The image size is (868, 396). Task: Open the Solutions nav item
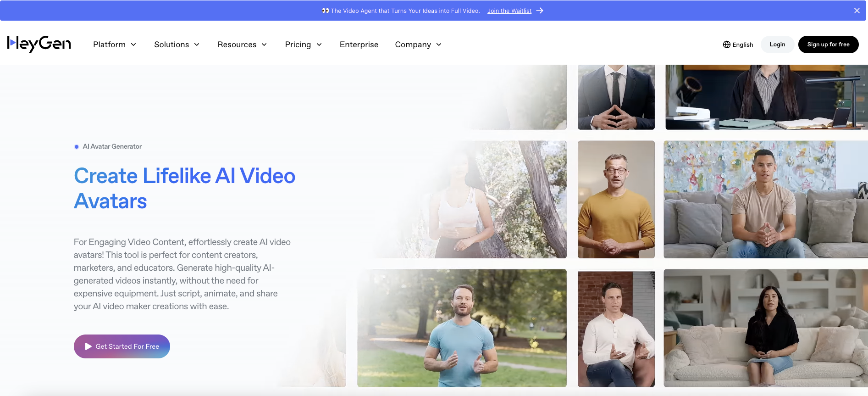pyautogui.click(x=177, y=45)
